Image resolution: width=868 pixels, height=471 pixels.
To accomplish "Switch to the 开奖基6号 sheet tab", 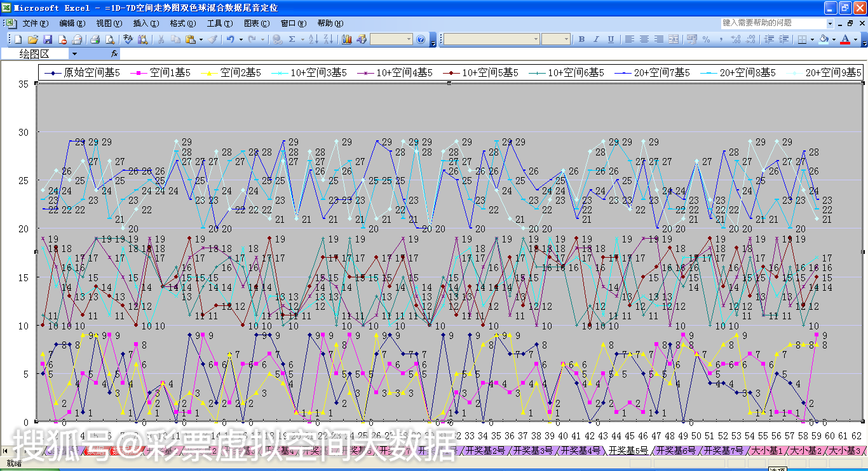I will tap(676, 451).
